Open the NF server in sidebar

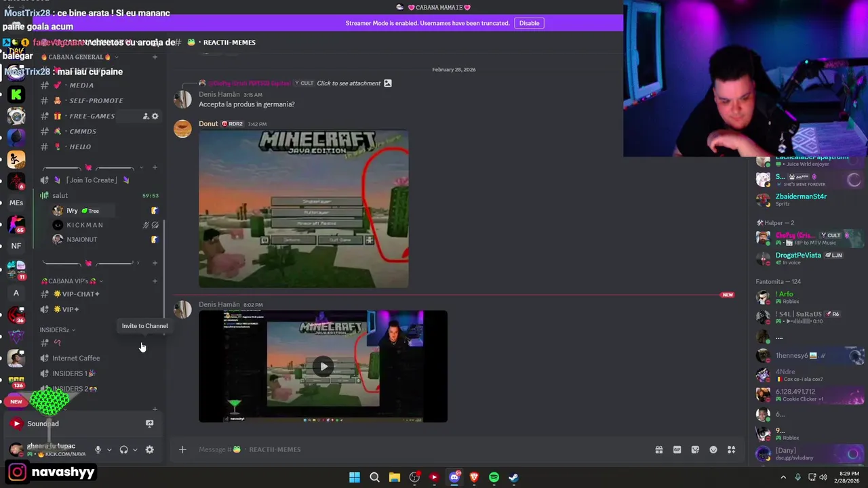[x=16, y=246]
